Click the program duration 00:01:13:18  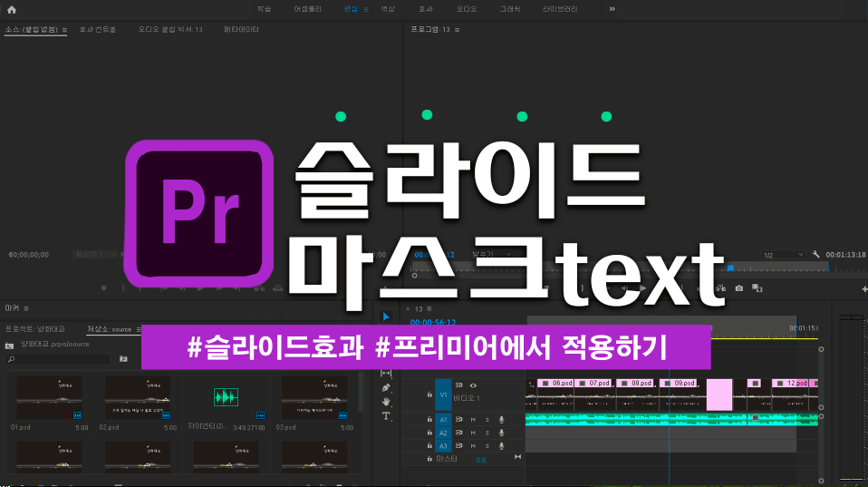tap(845, 255)
